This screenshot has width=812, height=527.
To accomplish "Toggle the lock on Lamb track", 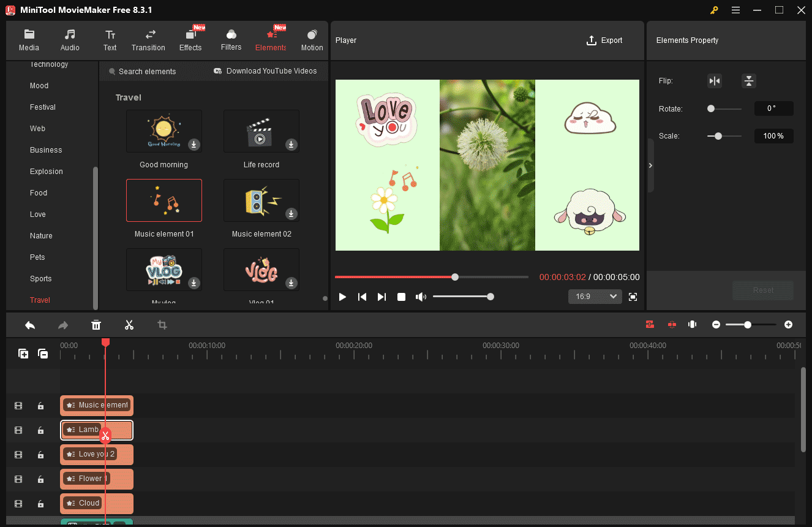I will tap(40, 430).
